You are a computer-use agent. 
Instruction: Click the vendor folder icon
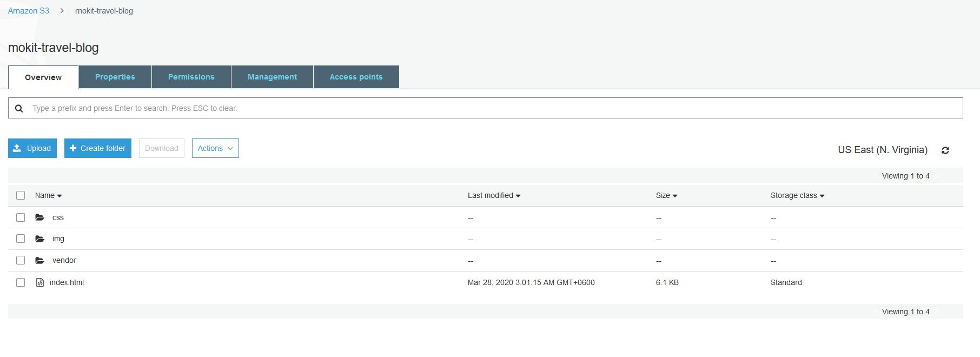point(40,260)
